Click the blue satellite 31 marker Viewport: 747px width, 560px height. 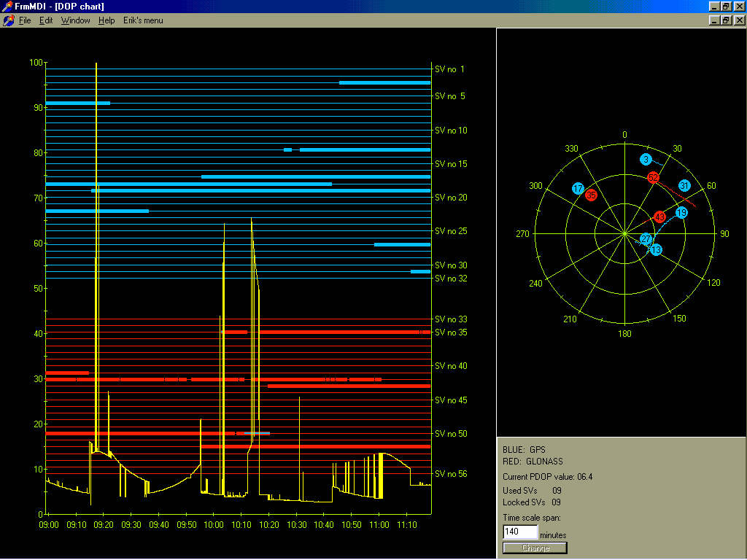[684, 186]
